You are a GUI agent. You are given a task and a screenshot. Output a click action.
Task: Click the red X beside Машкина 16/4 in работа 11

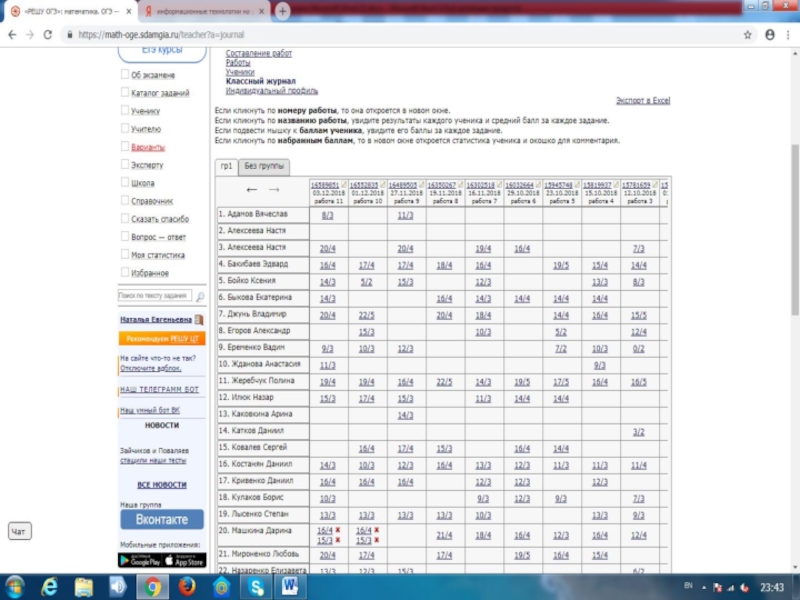tap(338, 531)
